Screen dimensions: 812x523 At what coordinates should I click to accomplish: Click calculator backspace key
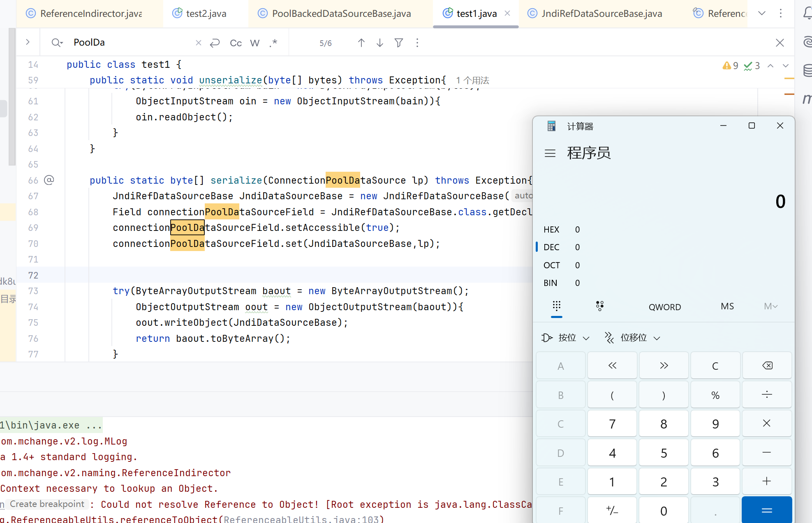767,366
